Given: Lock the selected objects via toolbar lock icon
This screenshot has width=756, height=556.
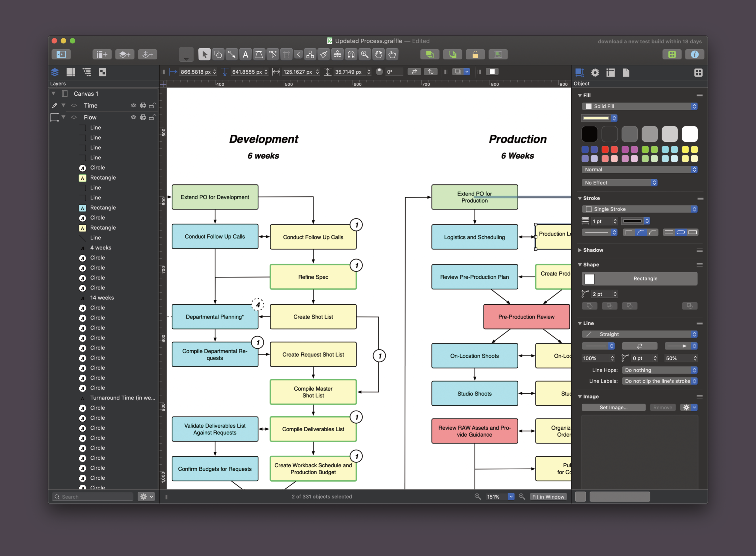Looking at the screenshot, I should click(x=475, y=54).
